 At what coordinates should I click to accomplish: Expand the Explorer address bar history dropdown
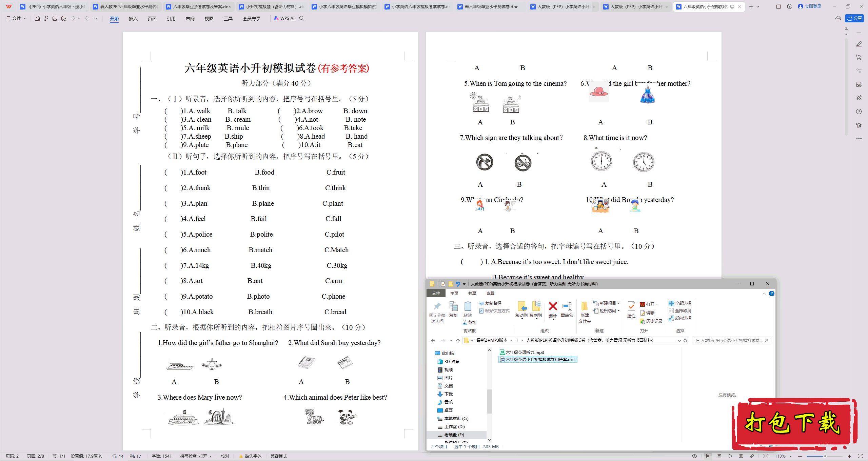pyautogui.click(x=679, y=341)
